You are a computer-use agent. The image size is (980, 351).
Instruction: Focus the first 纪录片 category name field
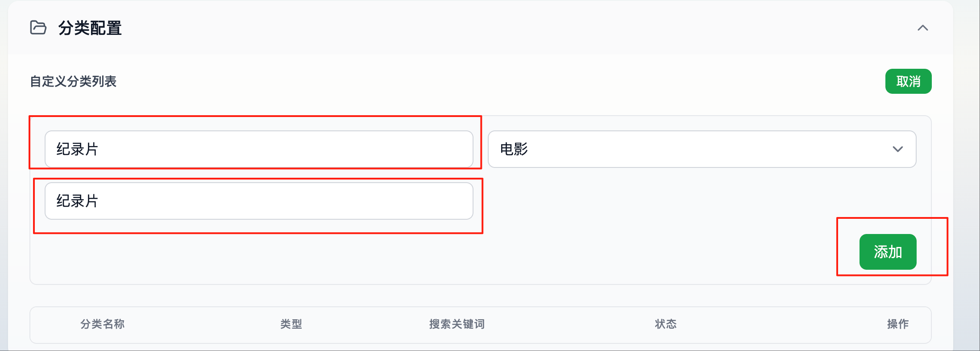tap(259, 149)
